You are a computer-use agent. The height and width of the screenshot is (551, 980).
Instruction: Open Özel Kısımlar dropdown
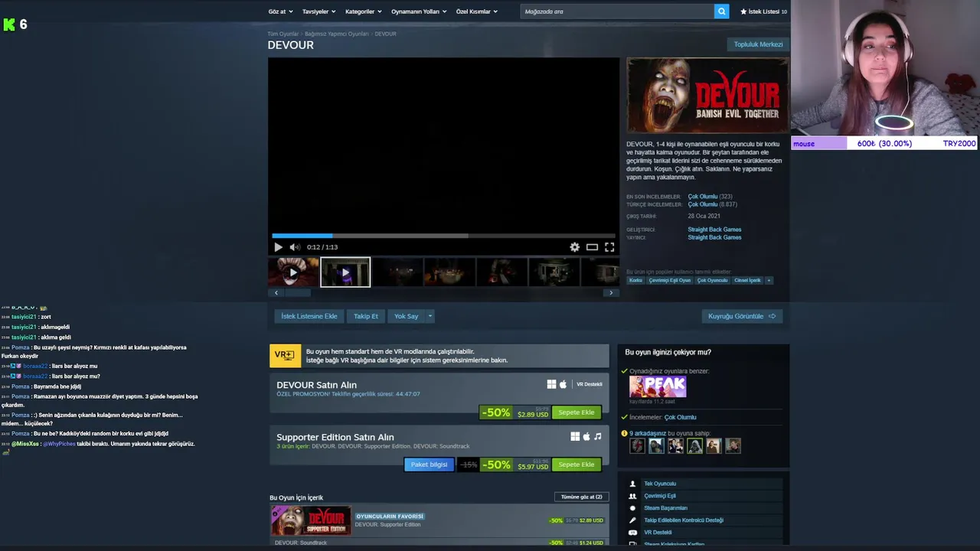pyautogui.click(x=476, y=11)
